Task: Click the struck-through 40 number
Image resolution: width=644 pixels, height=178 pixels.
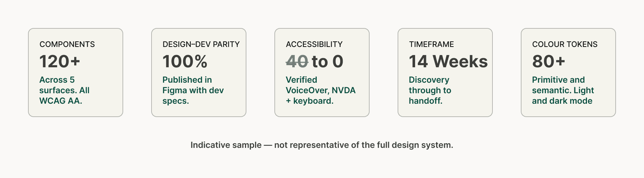Action: coord(297,61)
